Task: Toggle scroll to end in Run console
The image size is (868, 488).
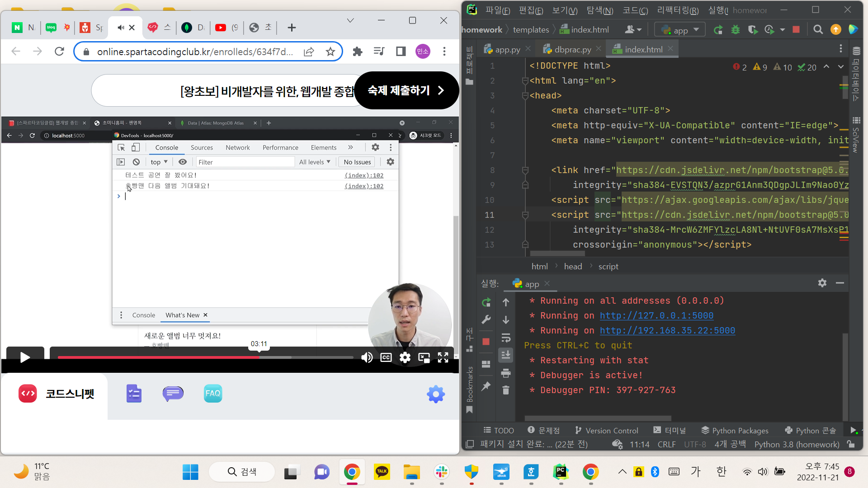Action: click(506, 355)
